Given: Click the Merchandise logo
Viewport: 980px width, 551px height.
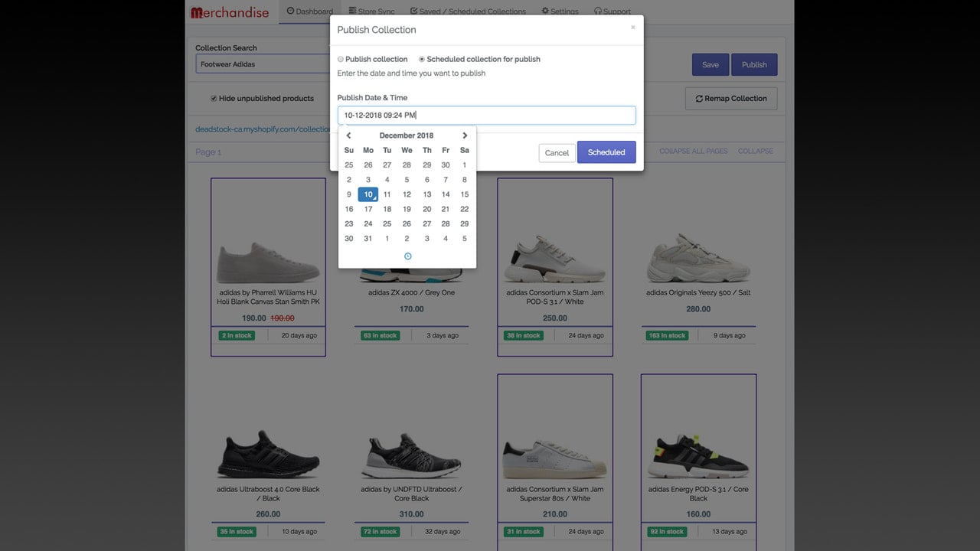Looking at the screenshot, I should coord(230,12).
